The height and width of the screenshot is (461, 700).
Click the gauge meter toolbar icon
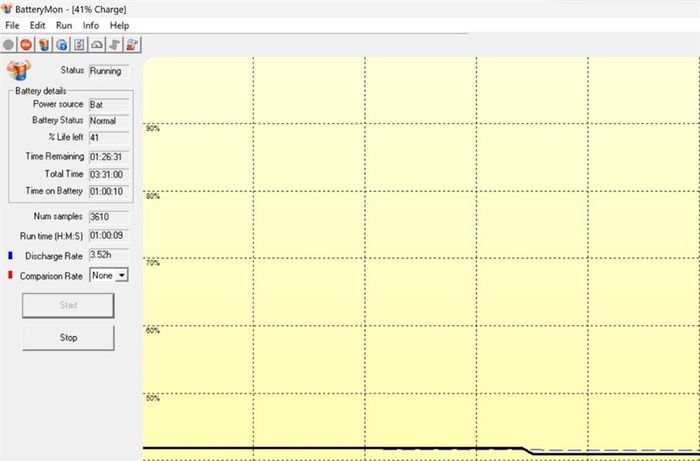point(97,44)
